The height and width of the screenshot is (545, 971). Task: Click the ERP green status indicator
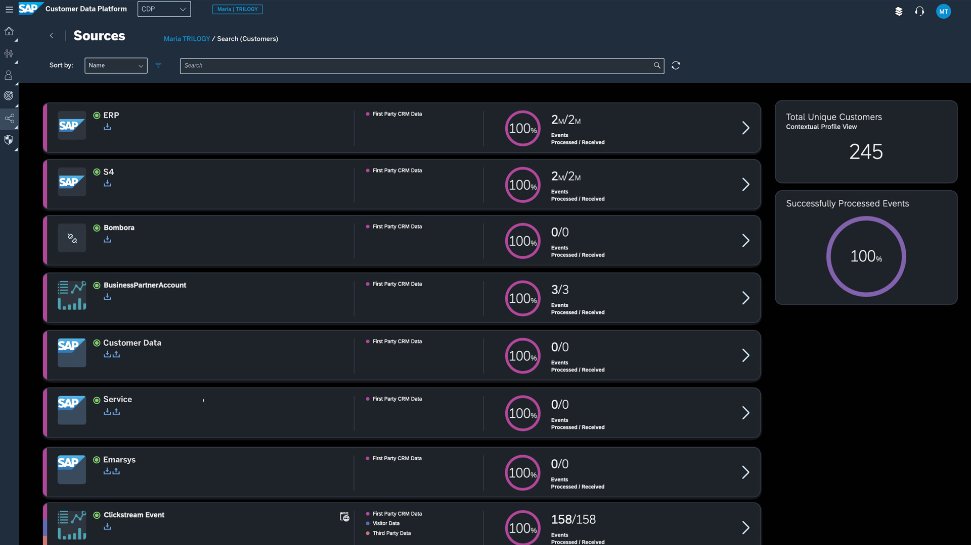point(97,115)
